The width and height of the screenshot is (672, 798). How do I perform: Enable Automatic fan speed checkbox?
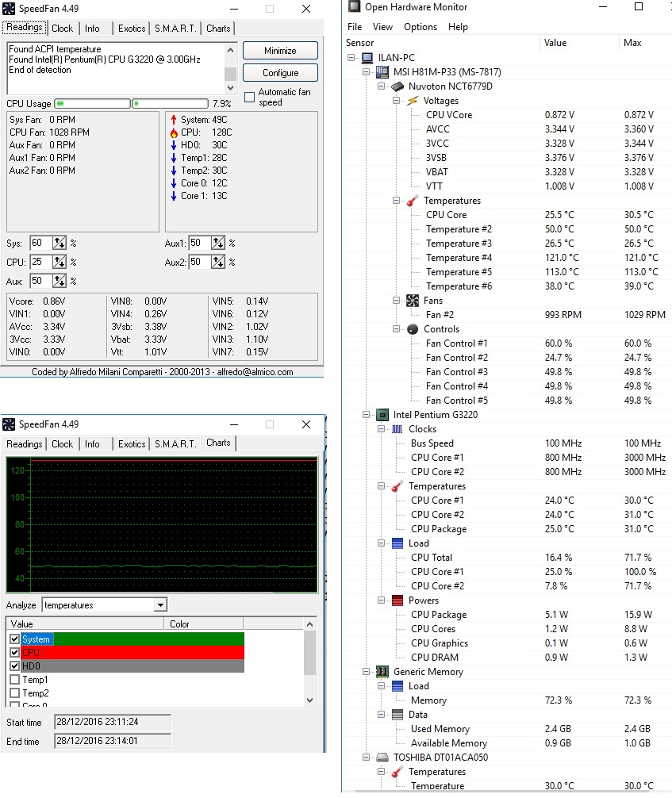249,97
